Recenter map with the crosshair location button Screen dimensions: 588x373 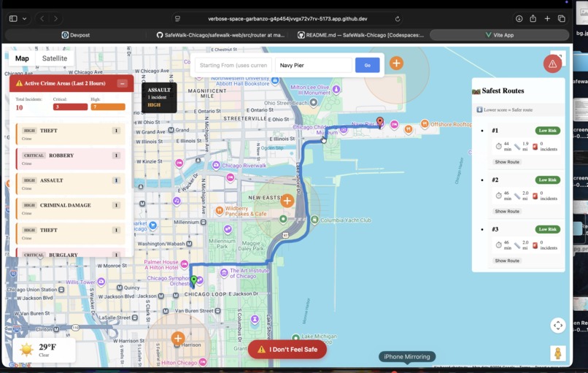point(558,326)
